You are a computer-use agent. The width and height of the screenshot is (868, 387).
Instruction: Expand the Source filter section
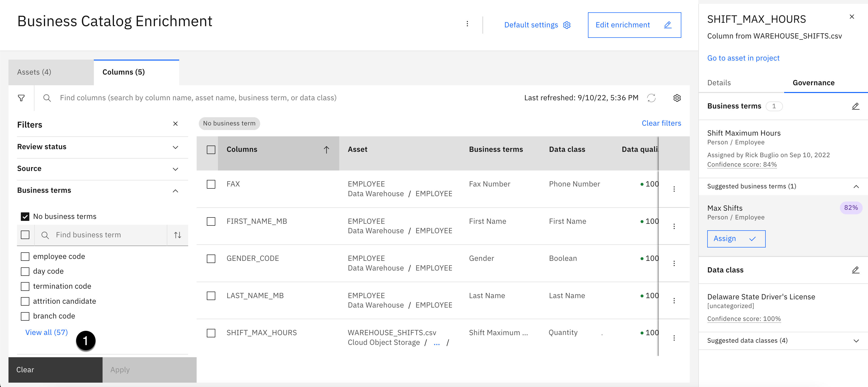[x=175, y=169]
